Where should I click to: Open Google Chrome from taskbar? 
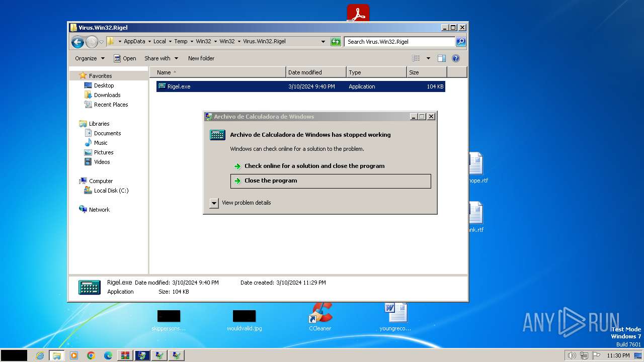click(91, 355)
